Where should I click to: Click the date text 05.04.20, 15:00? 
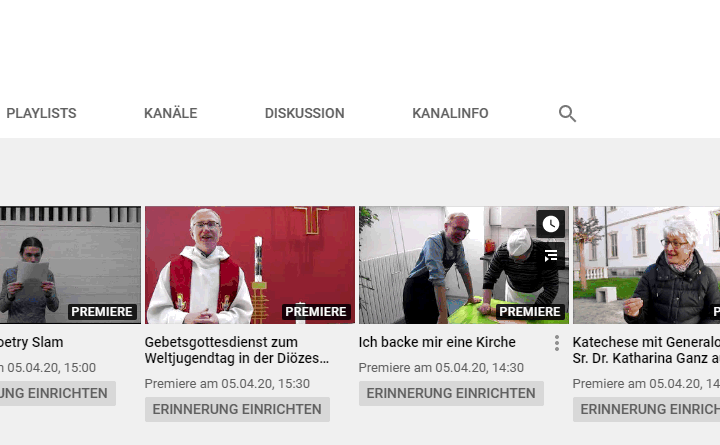[x=51, y=367]
